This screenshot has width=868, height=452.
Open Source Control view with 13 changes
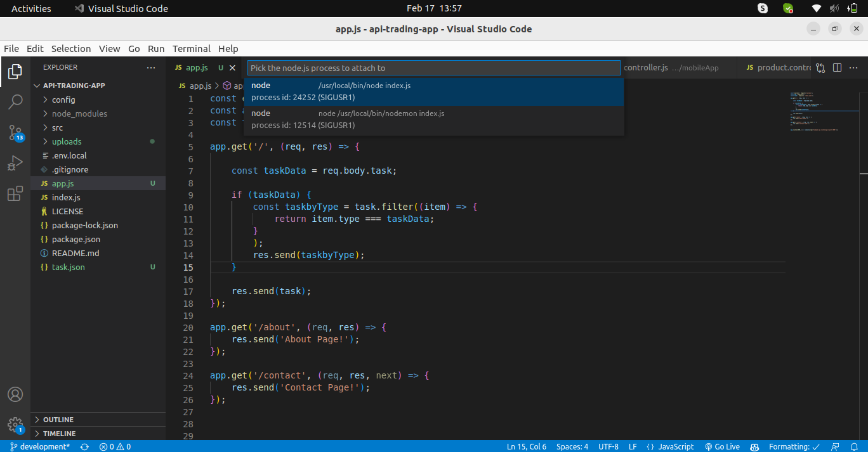click(15, 132)
